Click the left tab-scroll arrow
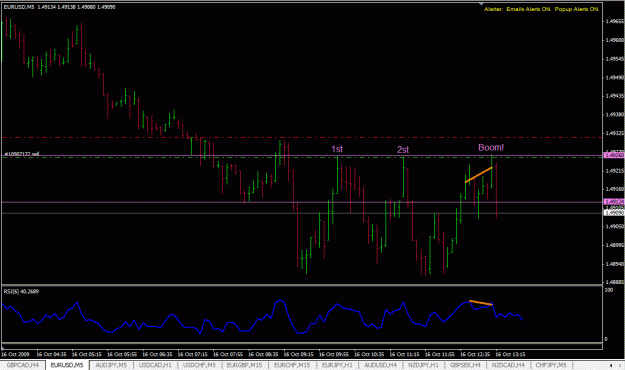Image resolution: width=625 pixels, height=370 pixels. click(x=611, y=365)
